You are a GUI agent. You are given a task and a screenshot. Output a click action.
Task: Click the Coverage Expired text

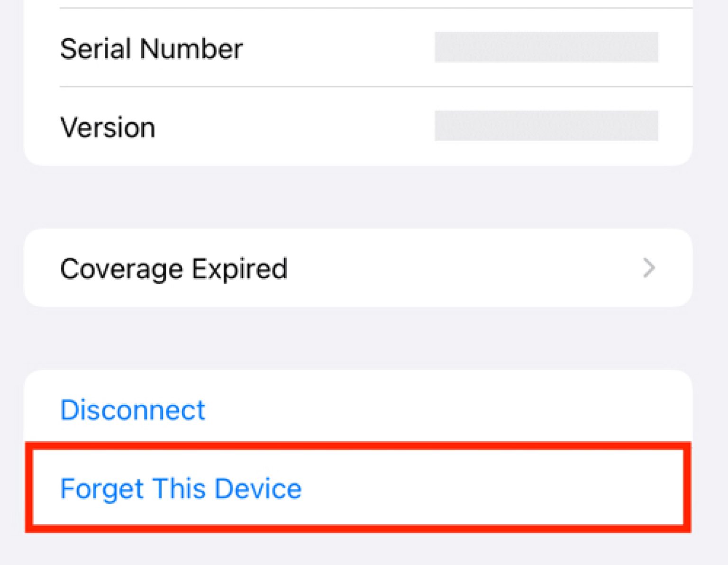pos(173,269)
